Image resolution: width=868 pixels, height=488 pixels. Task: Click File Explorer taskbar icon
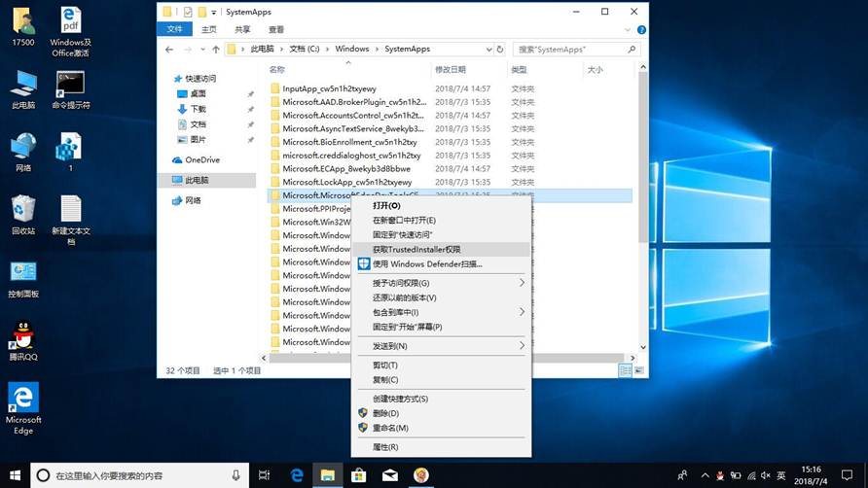coord(328,475)
